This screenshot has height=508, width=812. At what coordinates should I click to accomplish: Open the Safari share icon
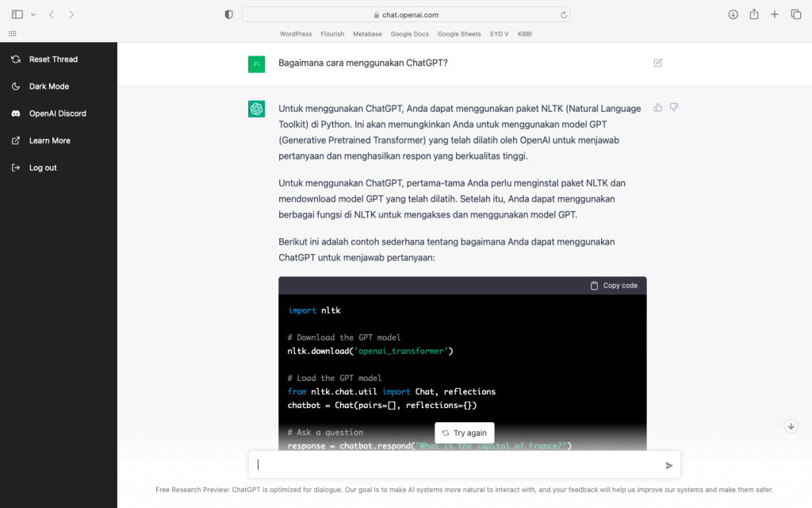[x=754, y=13]
